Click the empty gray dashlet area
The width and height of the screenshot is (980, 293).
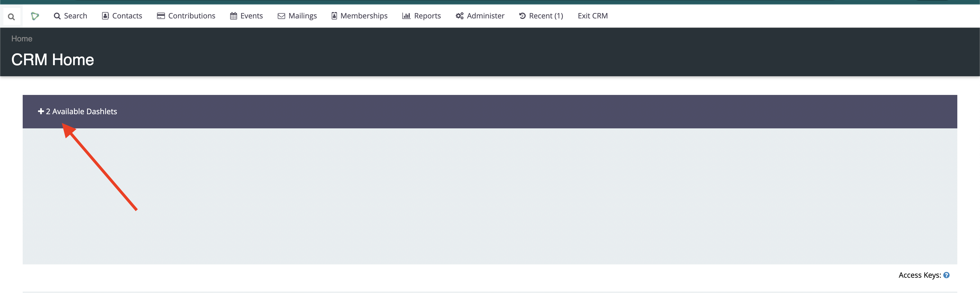point(490,196)
